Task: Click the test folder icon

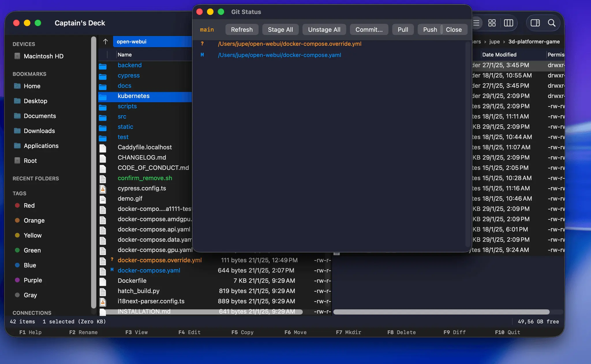Action: coord(103,138)
